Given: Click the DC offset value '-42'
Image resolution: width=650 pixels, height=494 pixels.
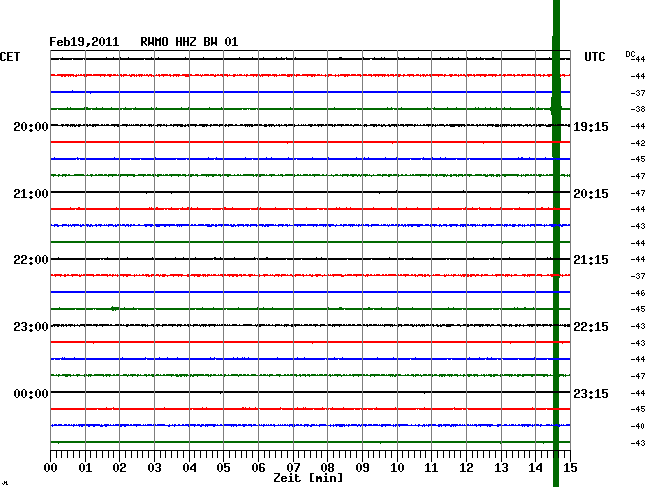Looking at the screenshot, I should [638, 143].
